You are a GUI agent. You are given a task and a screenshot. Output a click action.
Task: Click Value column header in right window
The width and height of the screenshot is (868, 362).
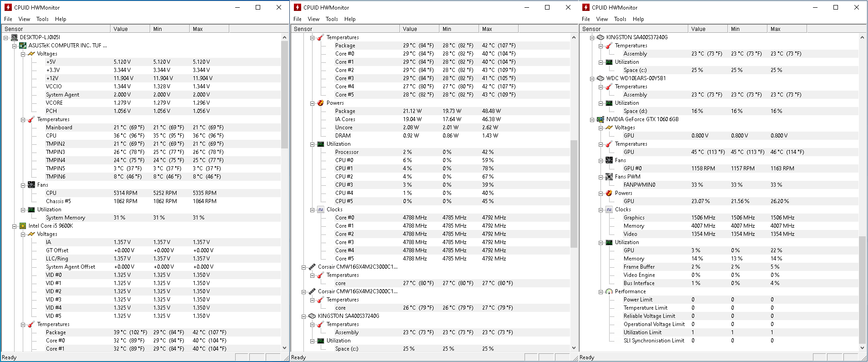pyautogui.click(x=708, y=29)
